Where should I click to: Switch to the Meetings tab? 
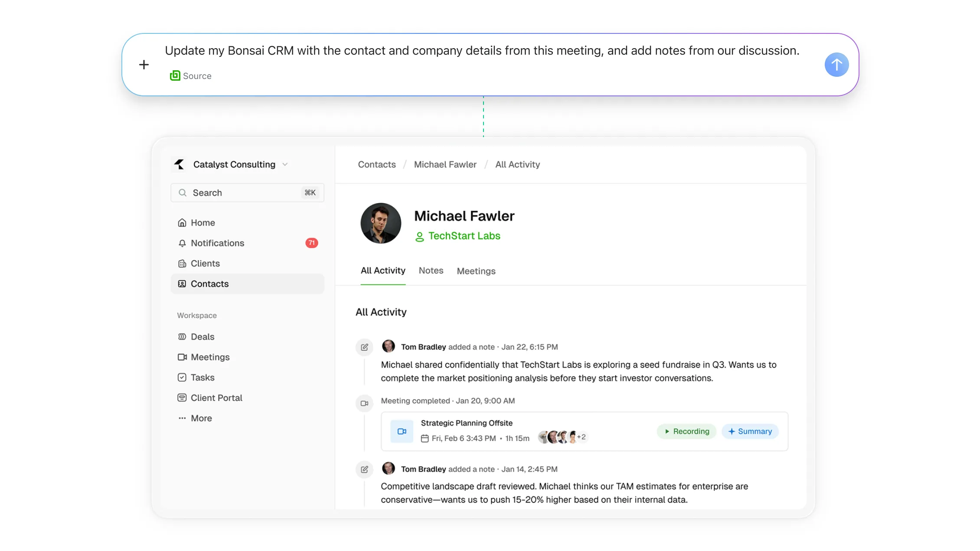coord(476,271)
